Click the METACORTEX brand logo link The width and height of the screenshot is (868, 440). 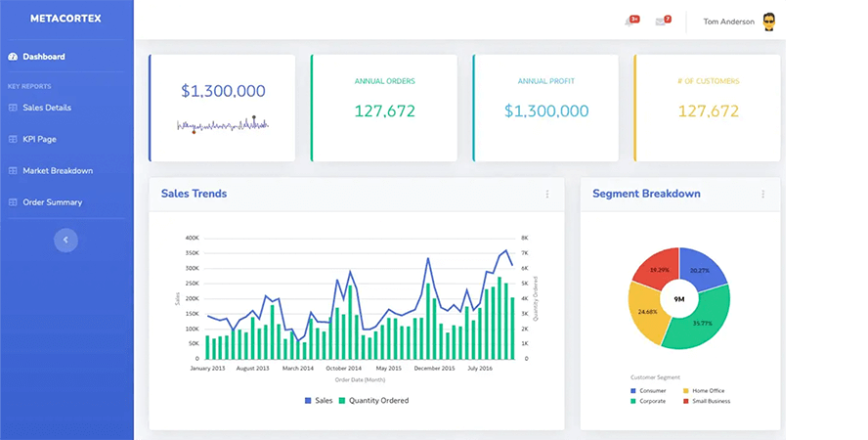click(x=65, y=19)
